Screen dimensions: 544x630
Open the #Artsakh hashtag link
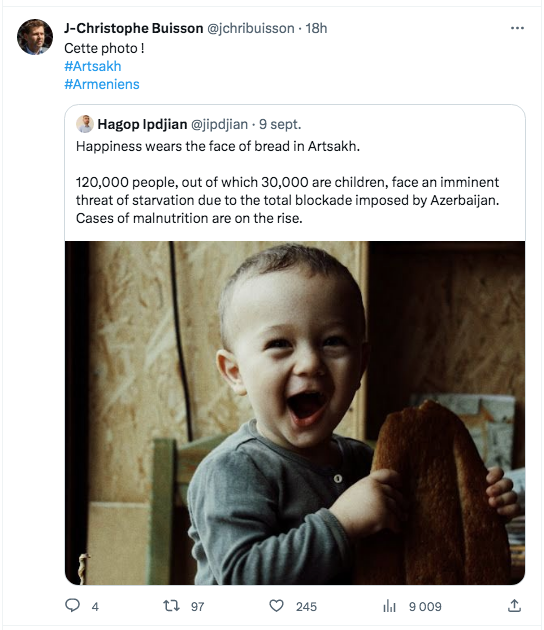click(93, 66)
